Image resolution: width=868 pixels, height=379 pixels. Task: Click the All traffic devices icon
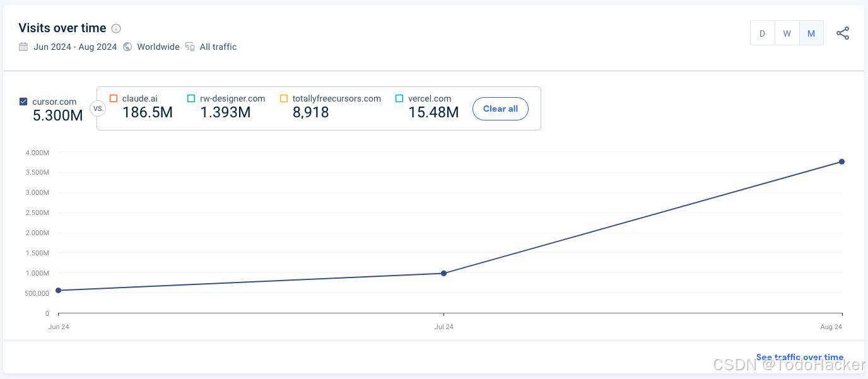pyautogui.click(x=190, y=47)
